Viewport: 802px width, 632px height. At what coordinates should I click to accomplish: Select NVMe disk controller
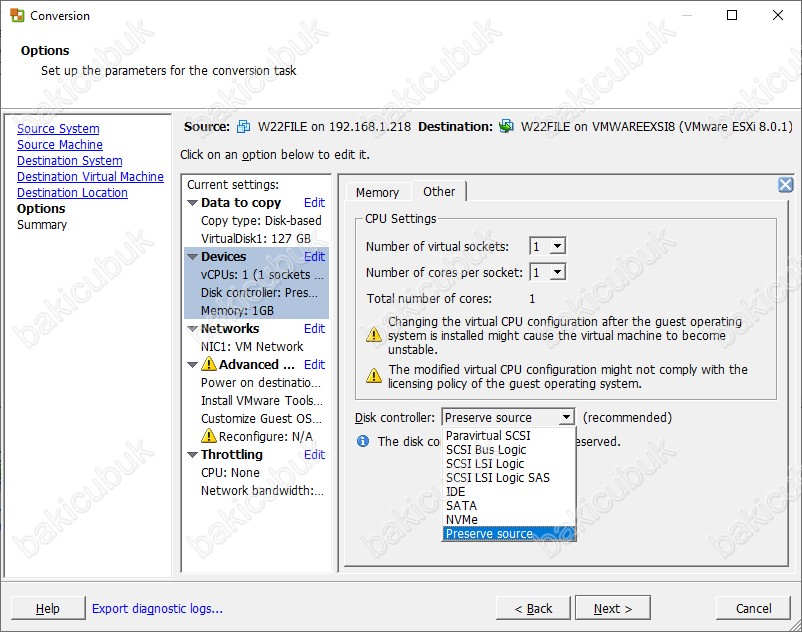509,520
